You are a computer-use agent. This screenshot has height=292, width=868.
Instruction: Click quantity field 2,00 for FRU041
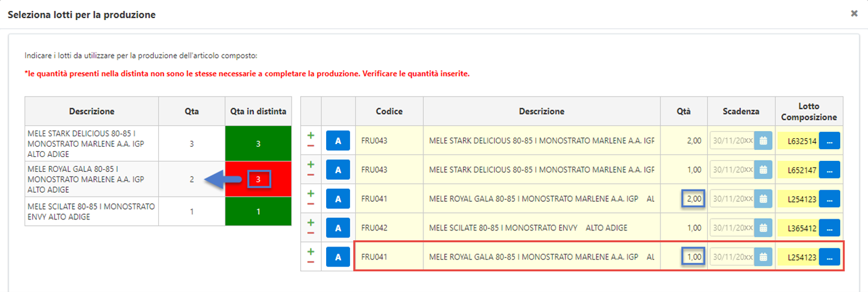(692, 199)
